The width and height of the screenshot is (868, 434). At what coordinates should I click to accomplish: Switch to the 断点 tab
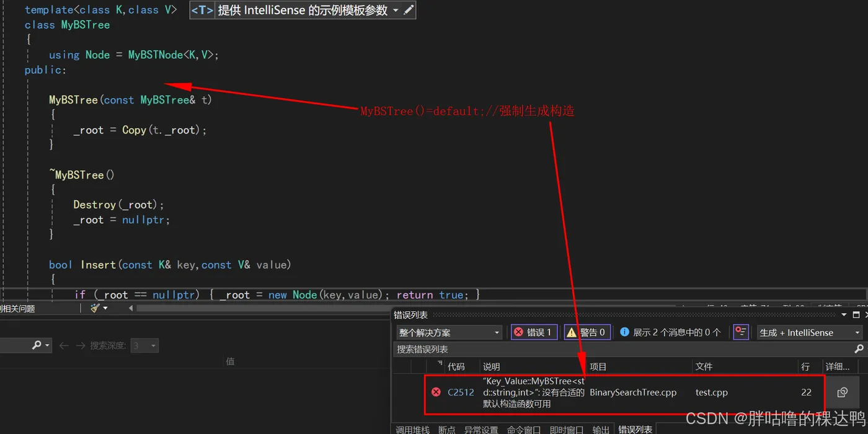446,429
